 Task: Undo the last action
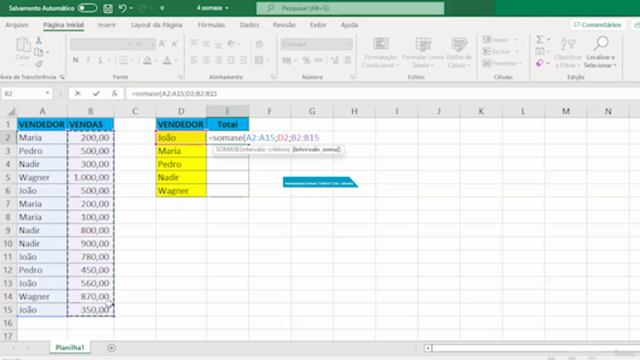coord(122,8)
